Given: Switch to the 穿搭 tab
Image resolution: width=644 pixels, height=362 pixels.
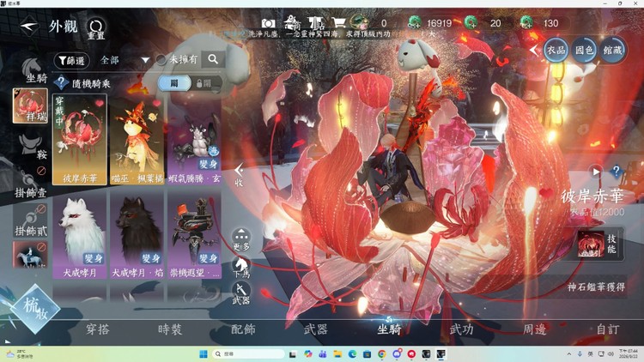Looking at the screenshot, I should click(97, 329).
